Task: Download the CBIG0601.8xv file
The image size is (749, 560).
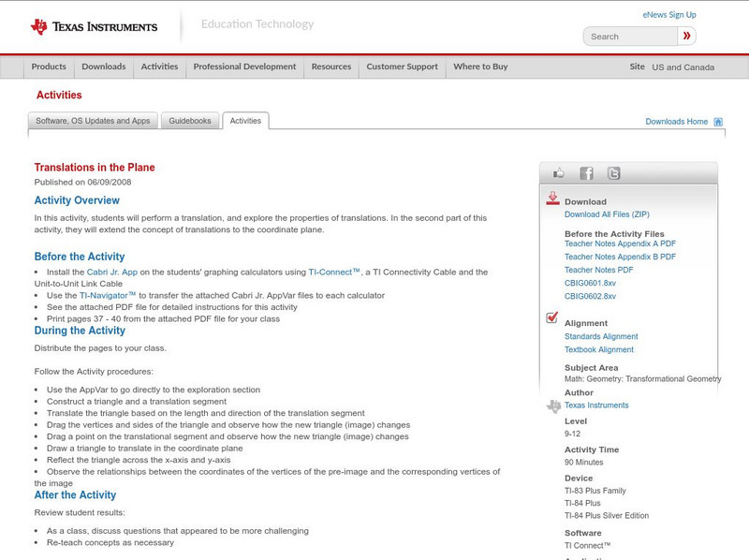Action: coord(590,284)
